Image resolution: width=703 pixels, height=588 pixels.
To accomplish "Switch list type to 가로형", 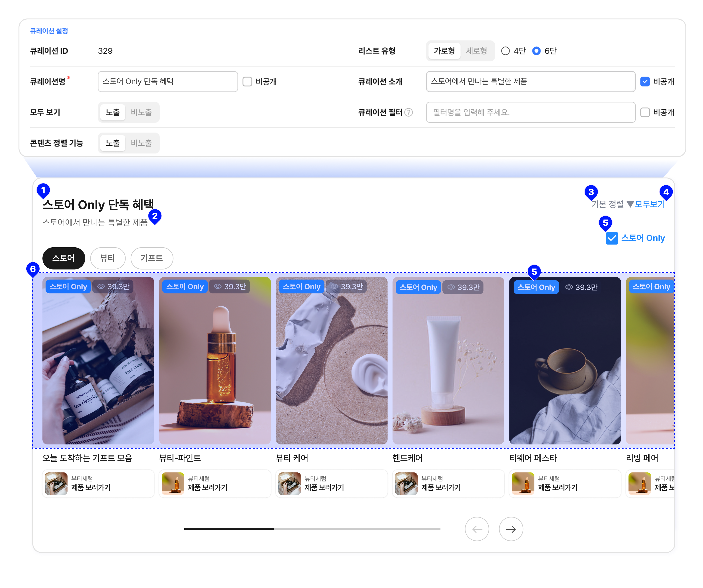I will pyautogui.click(x=444, y=51).
